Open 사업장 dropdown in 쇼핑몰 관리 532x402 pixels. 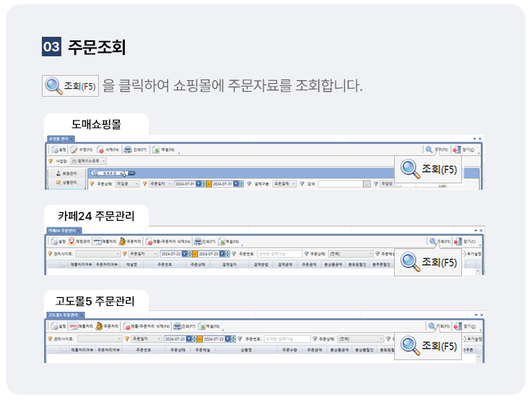[89, 161]
